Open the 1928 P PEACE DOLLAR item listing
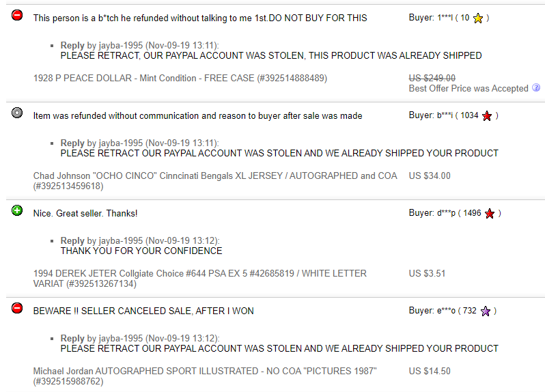The image size is (545, 392). (180, 78)
